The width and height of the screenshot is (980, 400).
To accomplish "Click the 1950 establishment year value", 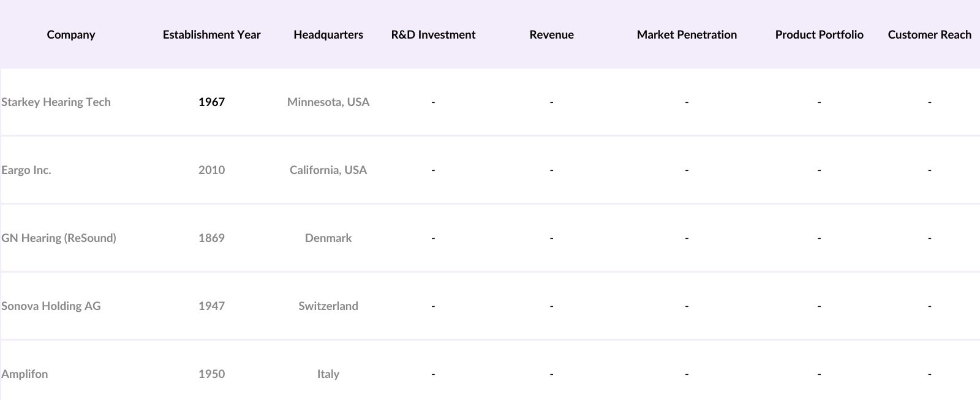I will (212, 374).
